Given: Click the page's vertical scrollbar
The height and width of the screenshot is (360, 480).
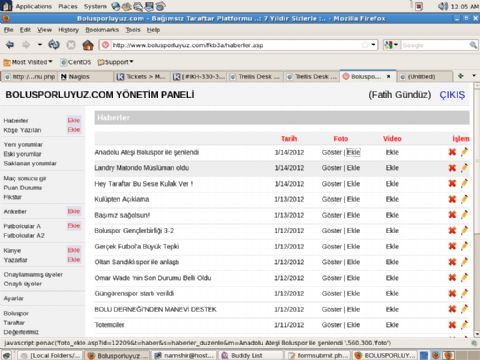Looking at the screenshot, I should tap(476, 208).
